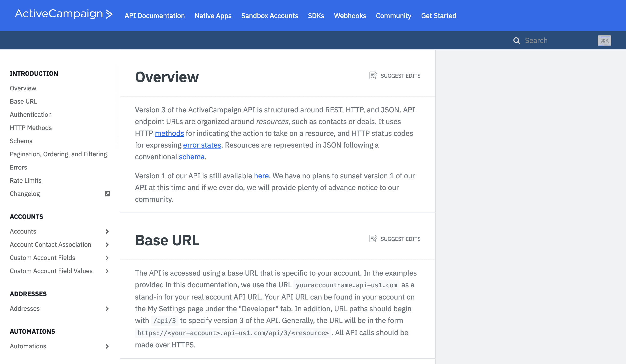
Task: Expand the Custom Account Field Values section
Action: pyautogui.click(x=107, y=271)
